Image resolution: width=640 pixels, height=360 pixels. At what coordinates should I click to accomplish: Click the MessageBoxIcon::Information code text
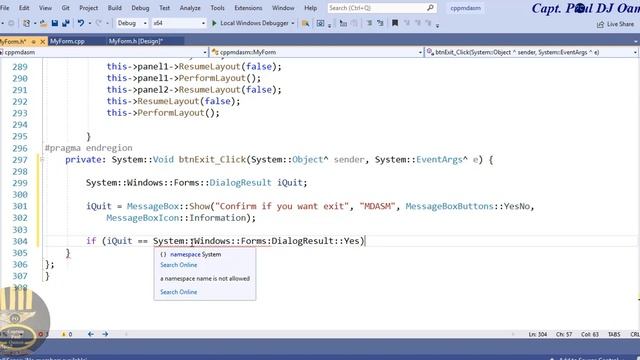180,218
